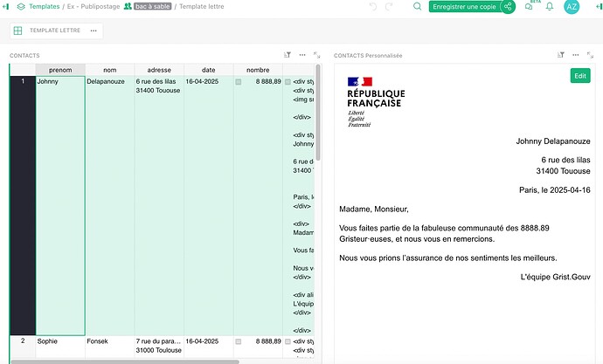Screen dimensions: 603x364
Task: Click the date cell in Johnny row
Action: coord(209,205)
